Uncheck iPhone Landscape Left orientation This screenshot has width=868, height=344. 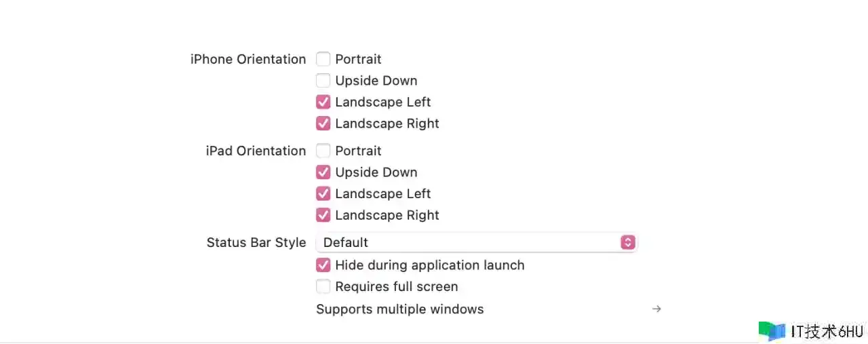323,102
